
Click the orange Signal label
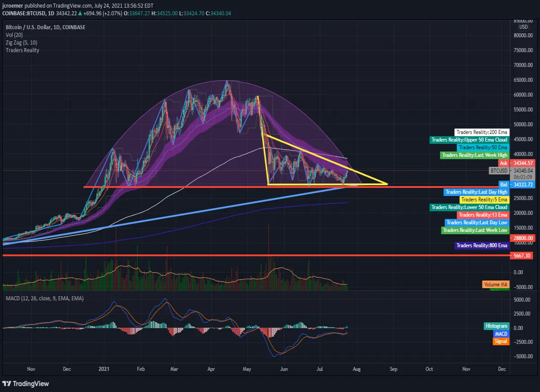point(501,341)
